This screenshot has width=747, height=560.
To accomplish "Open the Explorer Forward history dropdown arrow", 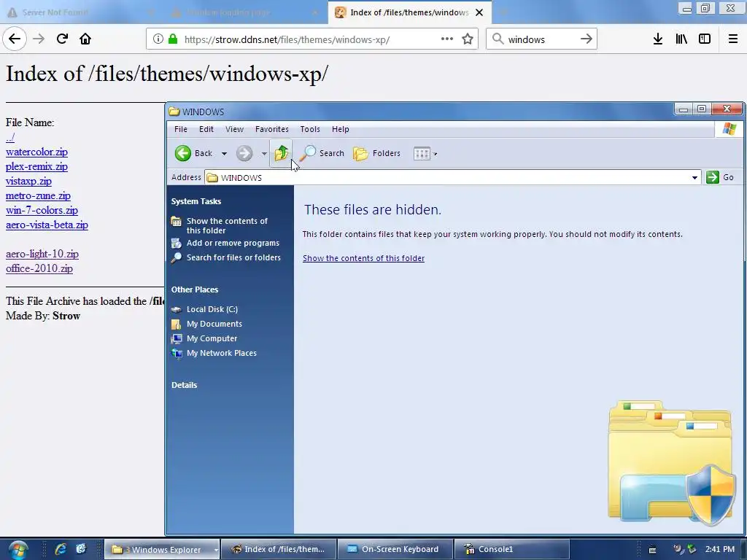I will 264,154.
